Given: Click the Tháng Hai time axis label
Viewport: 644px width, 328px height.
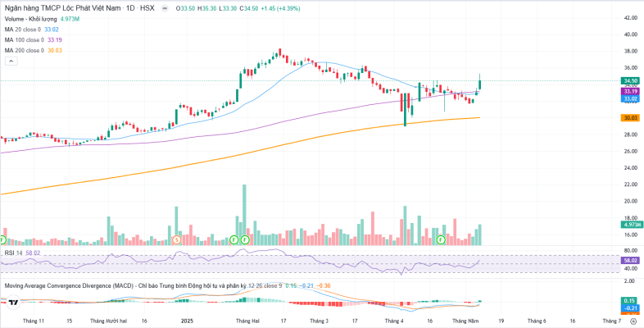Looking at the screenshot, I should coord(247,321).
